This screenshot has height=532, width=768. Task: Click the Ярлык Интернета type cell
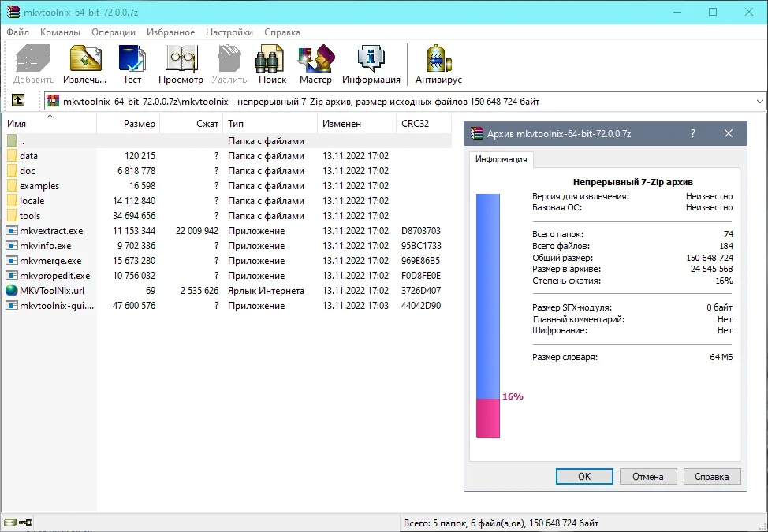click(x=266, y=291)
